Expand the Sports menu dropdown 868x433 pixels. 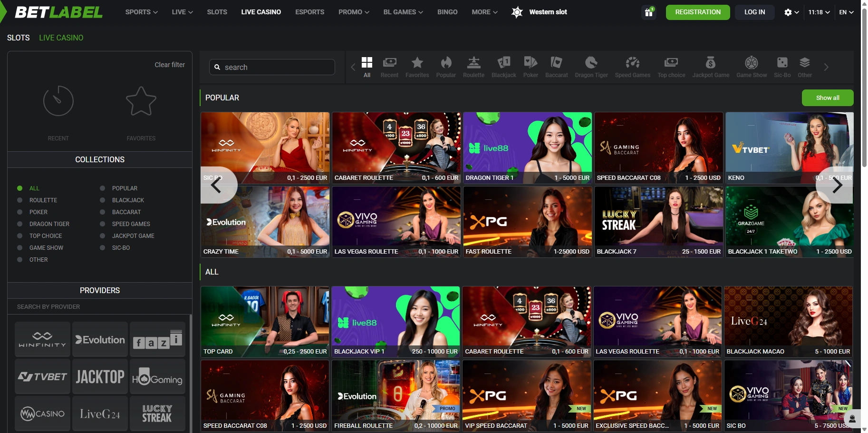point(141,12)
